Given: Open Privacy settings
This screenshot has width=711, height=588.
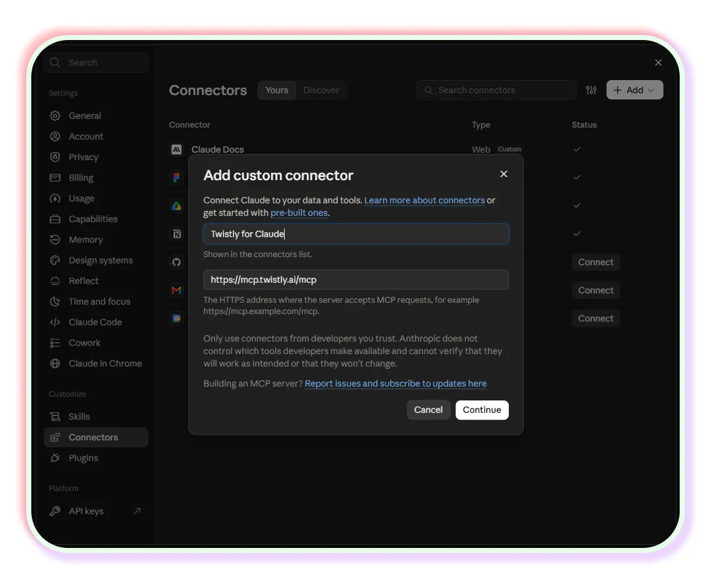Looking at the screenshot, I should click(96, 157).
